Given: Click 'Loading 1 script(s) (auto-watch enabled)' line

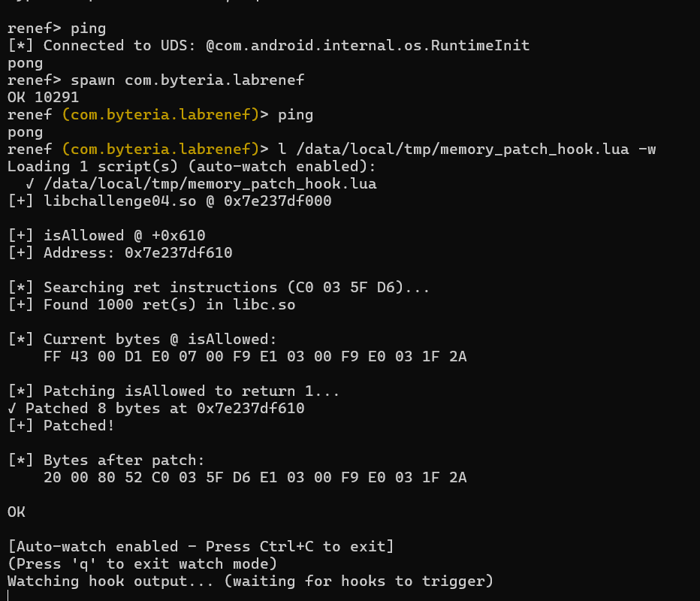Looking at the screenshot, I should pyautogui.click(x=192, y=167).
